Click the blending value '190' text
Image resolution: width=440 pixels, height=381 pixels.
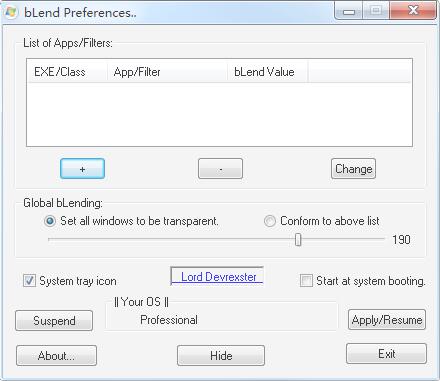click(401, 240)
